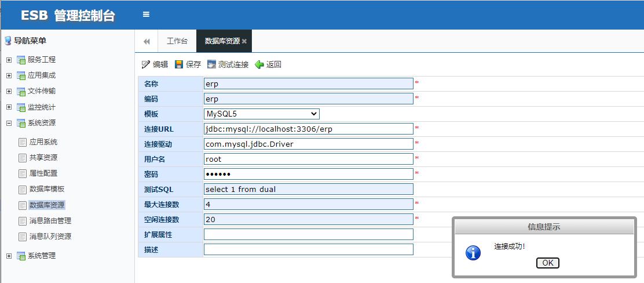Click the 返回 button label

point(273,64)
